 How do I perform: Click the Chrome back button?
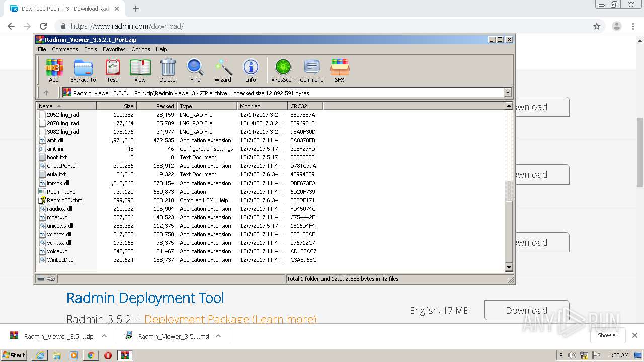coord(11,26)
